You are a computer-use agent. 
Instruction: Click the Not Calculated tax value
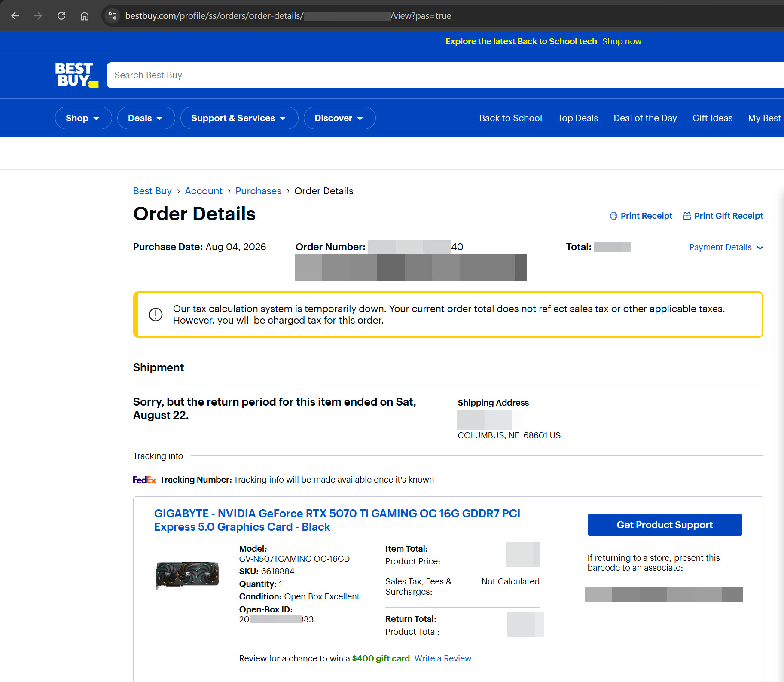(x=510, y=581)
